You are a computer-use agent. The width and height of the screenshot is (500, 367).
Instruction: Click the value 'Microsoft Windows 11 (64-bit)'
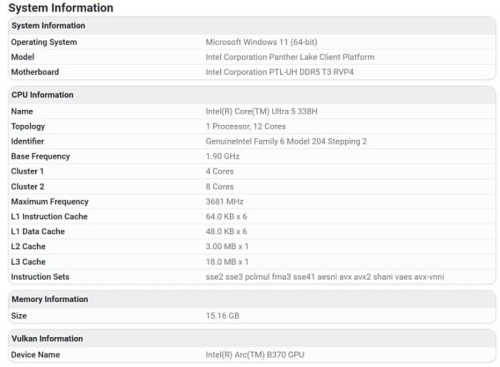pos(261,42)
